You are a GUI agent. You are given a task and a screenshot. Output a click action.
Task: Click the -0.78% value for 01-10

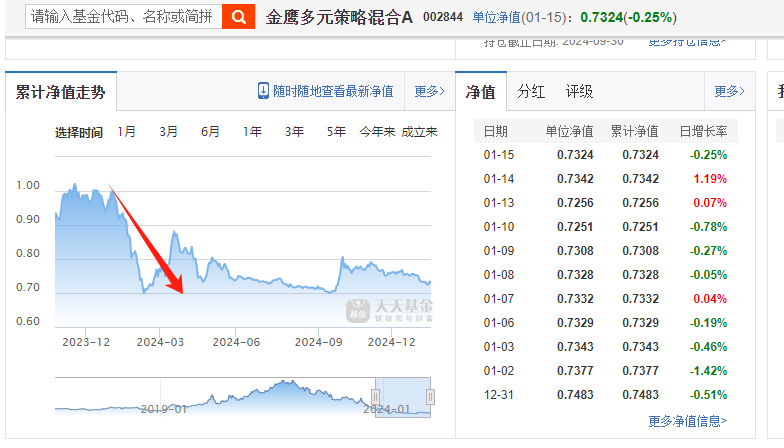[708, 227]
